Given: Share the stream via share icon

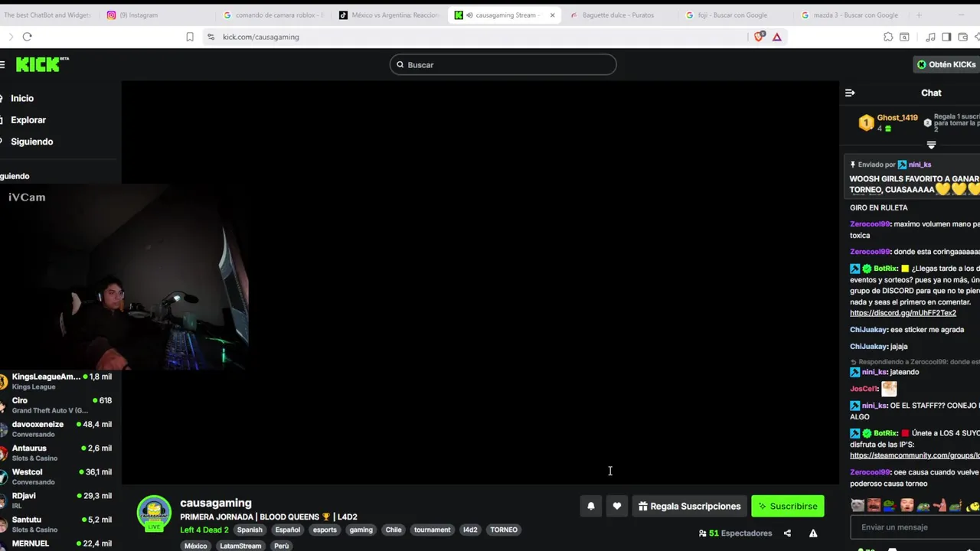Looking at the screenshot, I should [x=787, y=533].
